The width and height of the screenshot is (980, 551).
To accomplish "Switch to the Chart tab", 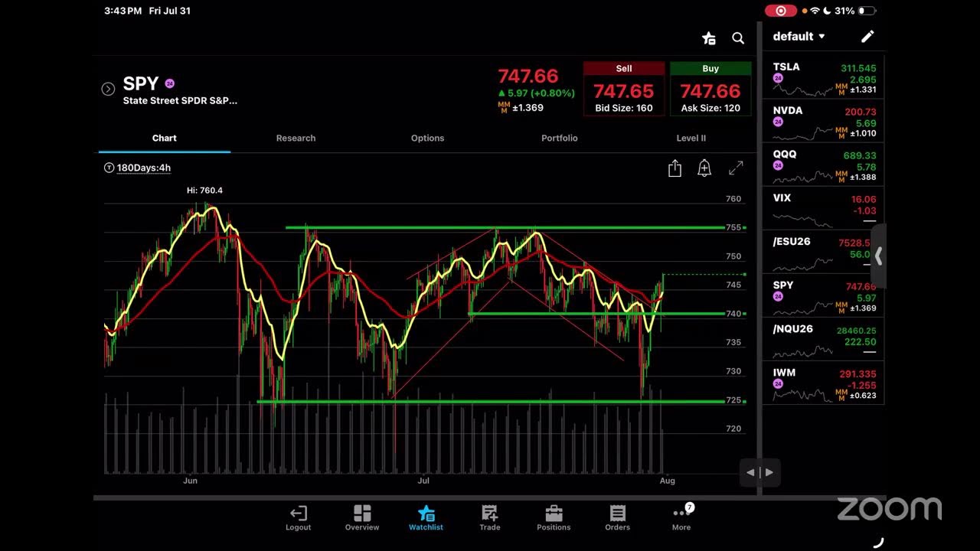I will point(165,139).
